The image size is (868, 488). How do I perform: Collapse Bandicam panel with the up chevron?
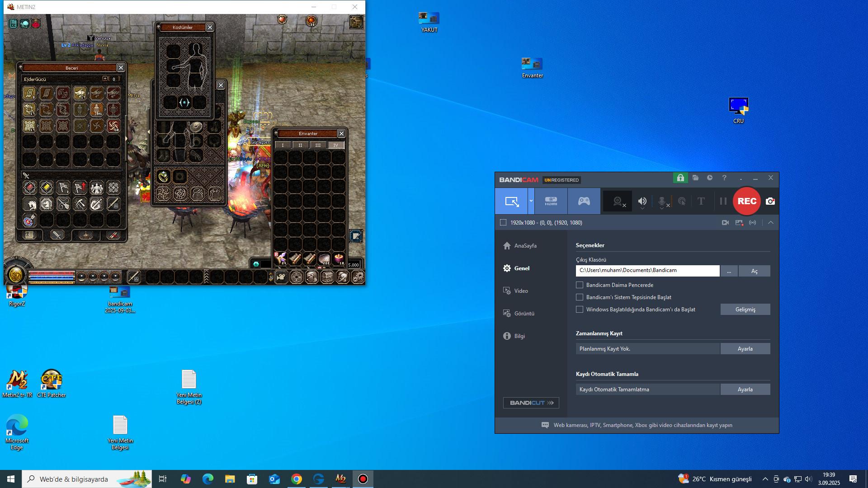tap(771, 223)
